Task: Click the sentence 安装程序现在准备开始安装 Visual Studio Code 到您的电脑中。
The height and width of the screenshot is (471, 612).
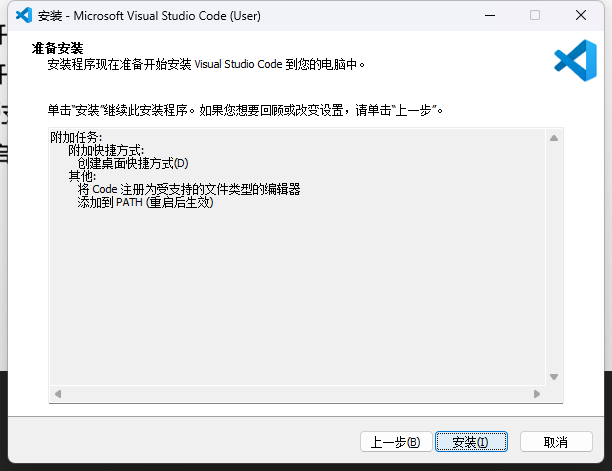Action: pos(206,64)
